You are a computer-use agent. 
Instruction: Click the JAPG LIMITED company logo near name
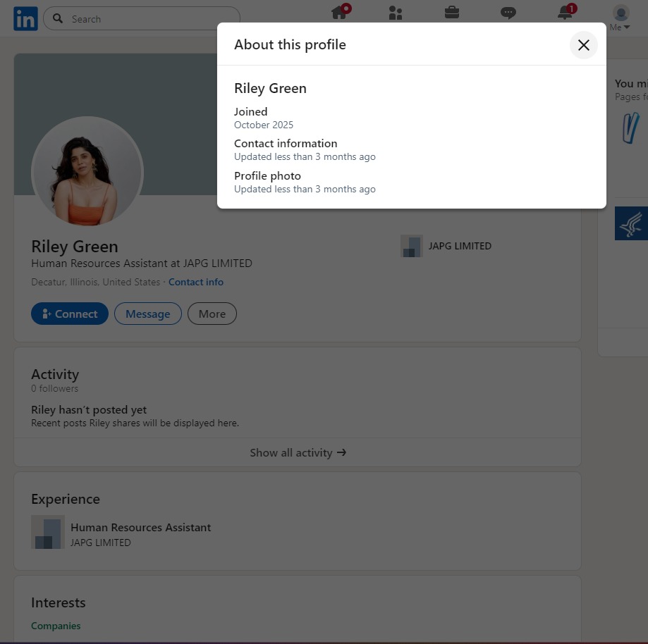click(x=412, y=246)
